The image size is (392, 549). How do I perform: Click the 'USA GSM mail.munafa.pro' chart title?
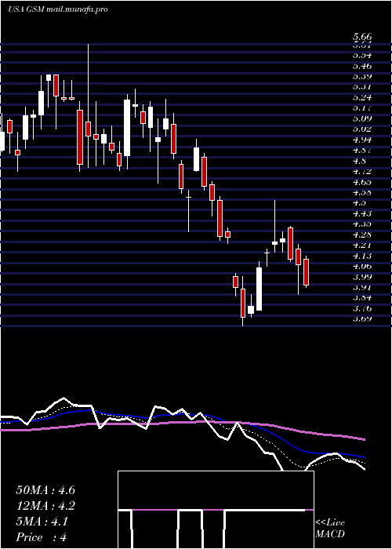(x=58, y=9)
